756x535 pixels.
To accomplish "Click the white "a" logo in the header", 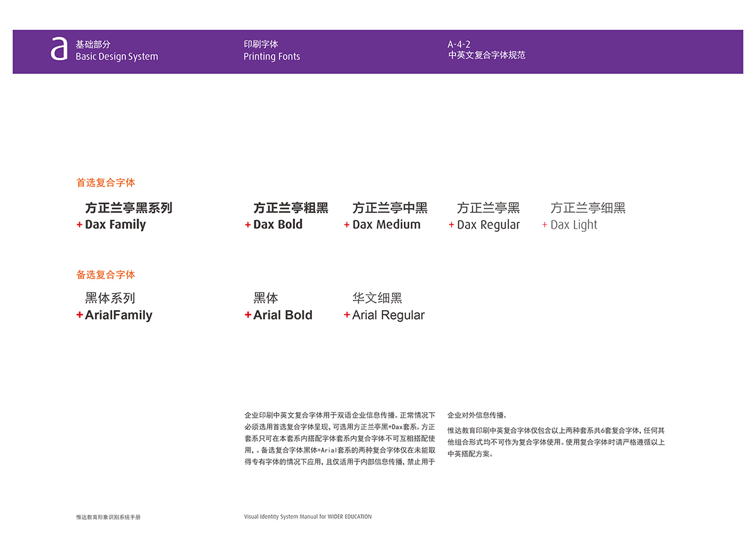I will coord(59,49).
